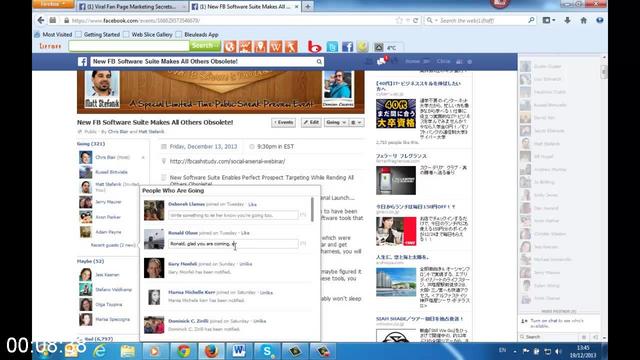The image size is (640, 360).
Task: Click Like next to Ronald Olson
Action: click(x=245, y=233)
